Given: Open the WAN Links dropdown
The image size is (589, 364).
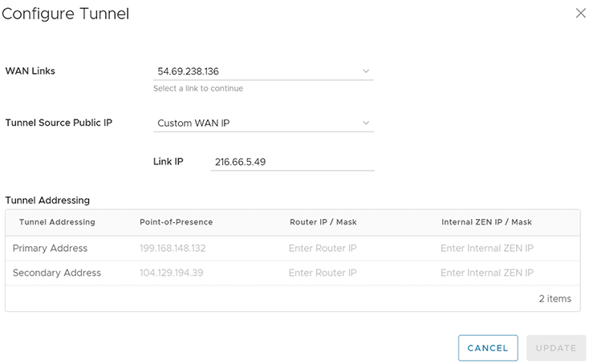Looking at the screenshot, I should click(255, 71).
